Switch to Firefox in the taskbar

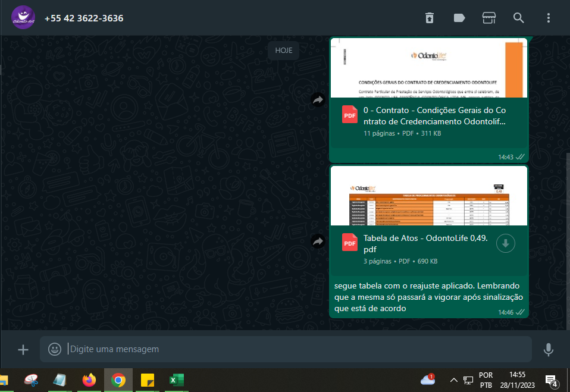[x=89, y=380]
